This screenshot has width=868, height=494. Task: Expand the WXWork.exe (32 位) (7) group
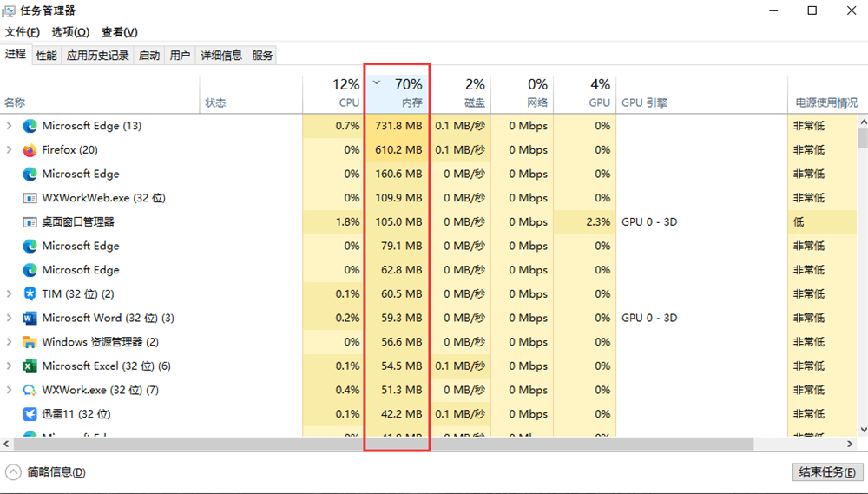[x=9, y=391]
